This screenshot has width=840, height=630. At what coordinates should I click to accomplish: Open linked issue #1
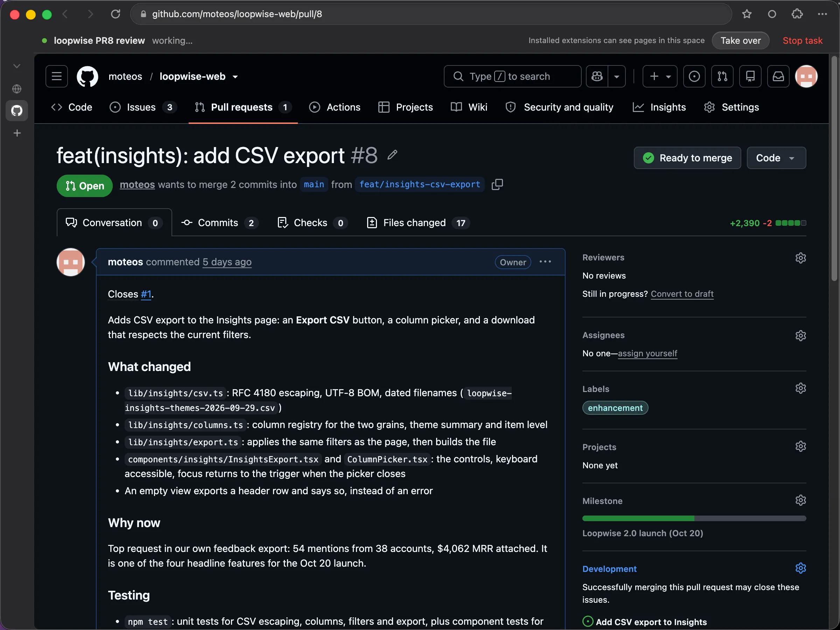click(x=146, y=294)
